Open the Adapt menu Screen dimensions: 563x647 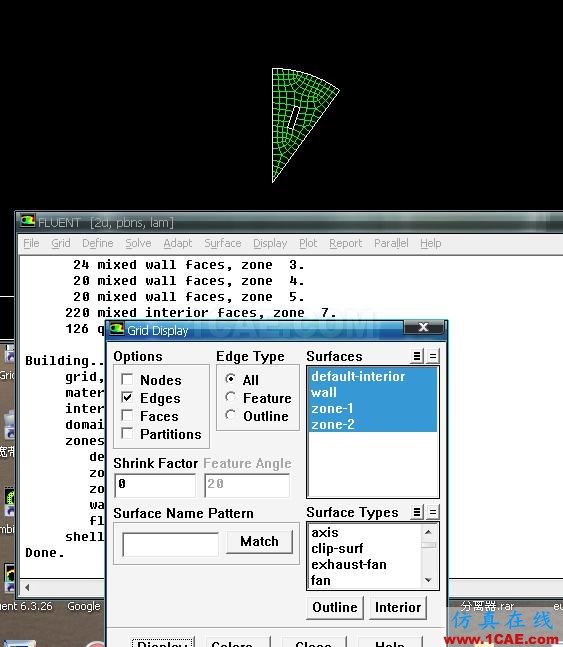(178, 243)
